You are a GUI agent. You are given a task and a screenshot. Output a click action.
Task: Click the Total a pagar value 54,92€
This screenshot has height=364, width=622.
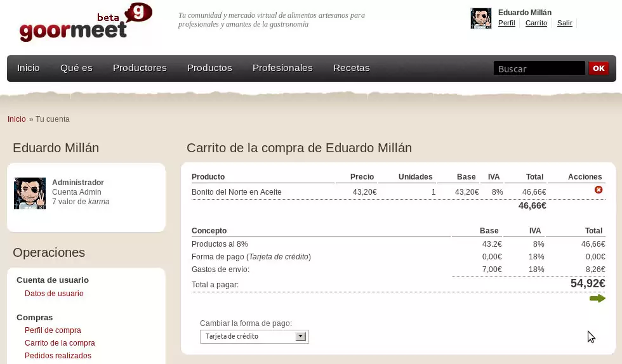tap(588, 283)
